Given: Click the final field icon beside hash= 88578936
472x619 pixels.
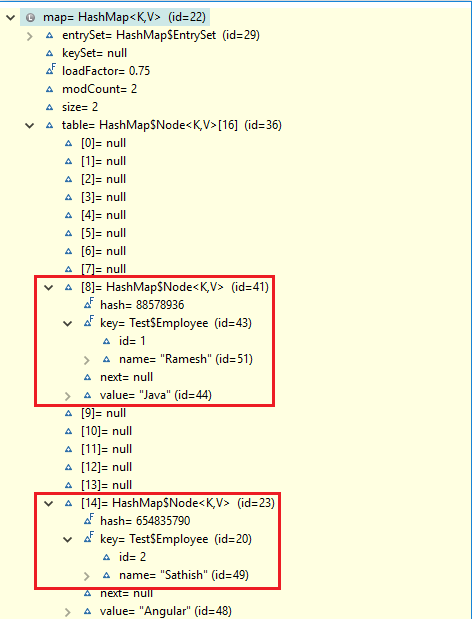Looking at the screenshot, I should [x=89, y=304].
